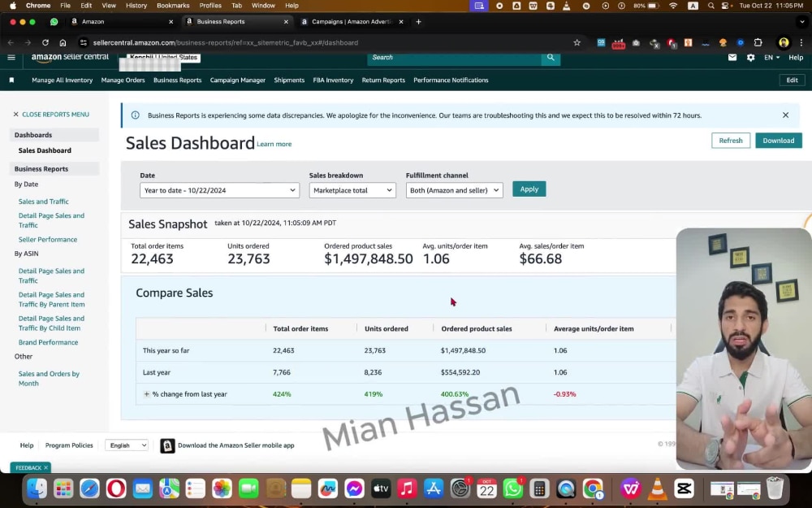Click the Apply button
The height and width of the screenshot is (508, 812).
pyautogui.click(x=529, y=189)
